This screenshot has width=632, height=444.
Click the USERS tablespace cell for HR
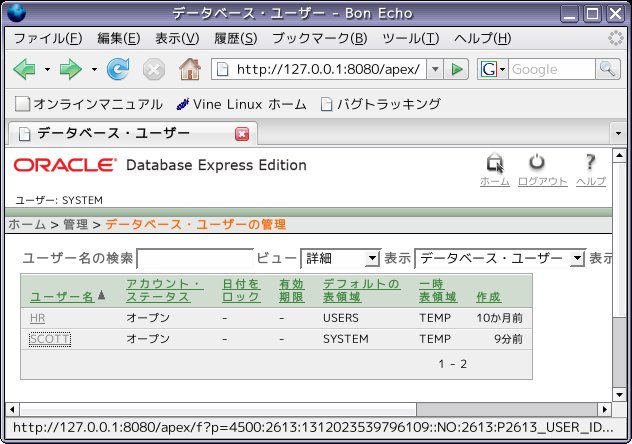click(341, 318)
